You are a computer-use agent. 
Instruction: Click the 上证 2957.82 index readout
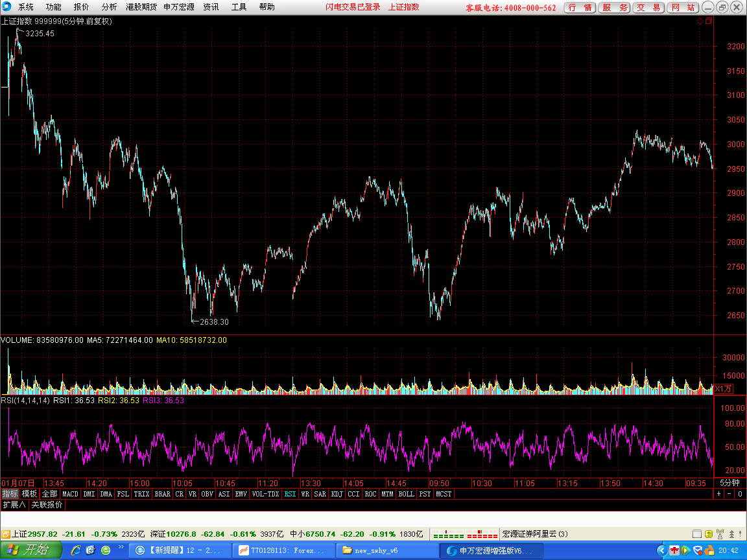click(x=78, y=534)
